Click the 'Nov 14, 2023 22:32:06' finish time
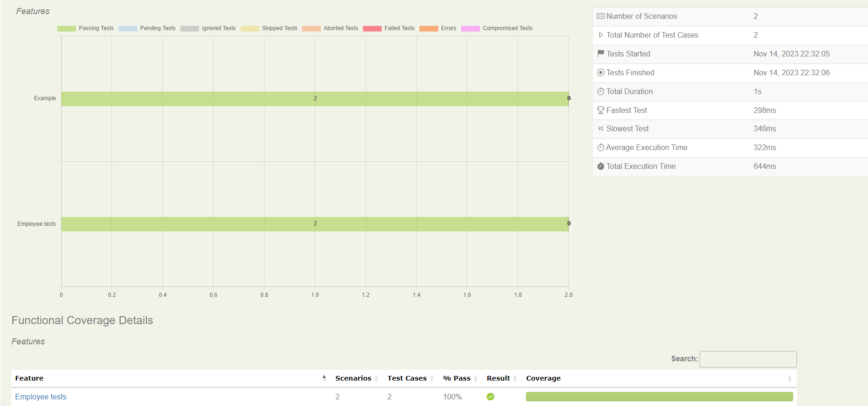Screen dimensions: 868x406 pos(791,72)
